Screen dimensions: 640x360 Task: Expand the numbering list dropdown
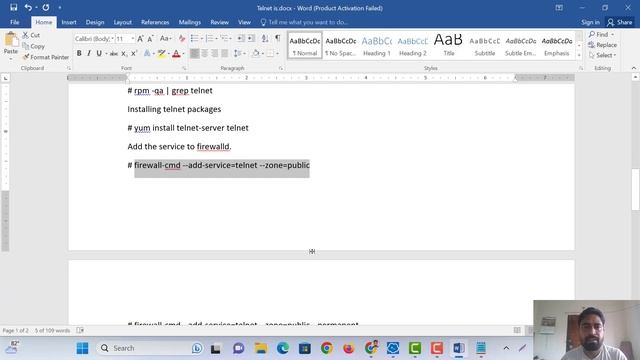(217, 39)
